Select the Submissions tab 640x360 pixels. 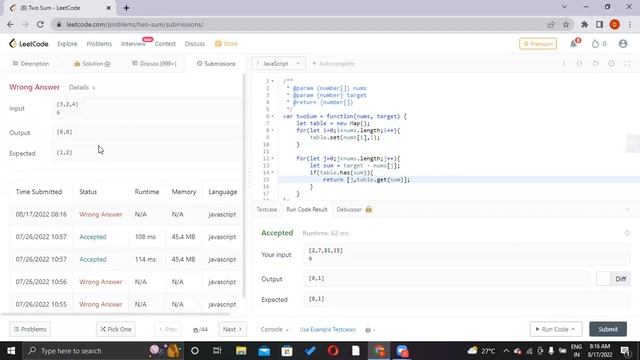coord(216,64)
